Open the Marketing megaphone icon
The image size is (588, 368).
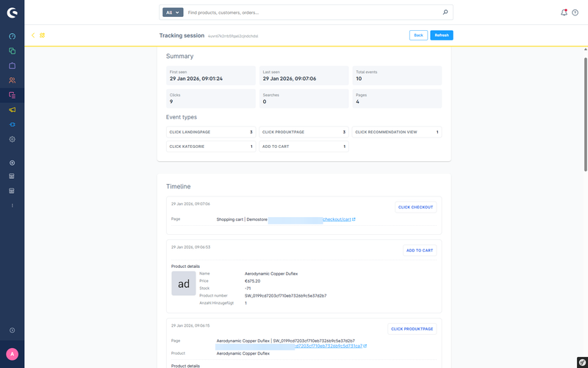(x=12, y=110)
